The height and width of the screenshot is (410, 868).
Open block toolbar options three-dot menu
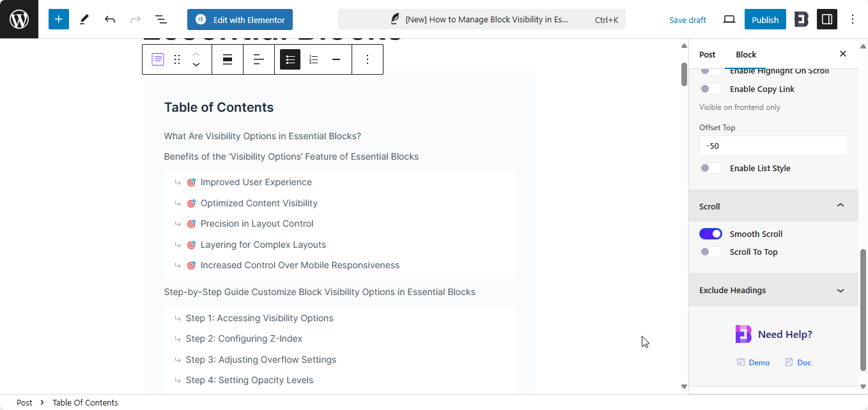click(367, 59)
